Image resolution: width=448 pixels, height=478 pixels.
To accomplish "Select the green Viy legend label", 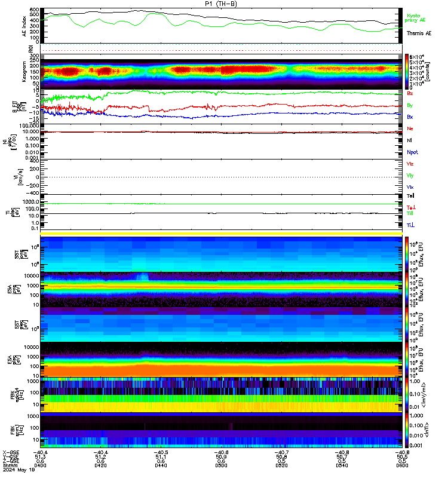I will [x=410, y=176].
